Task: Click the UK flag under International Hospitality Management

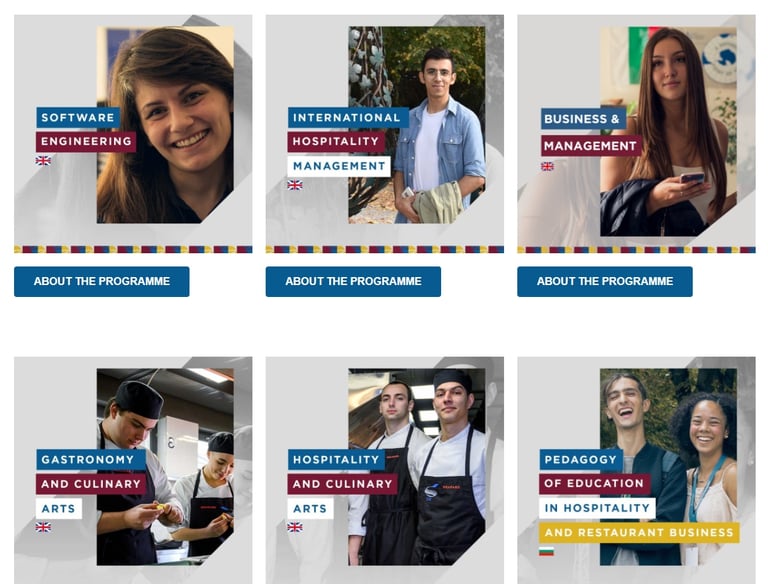Action: 295,185
